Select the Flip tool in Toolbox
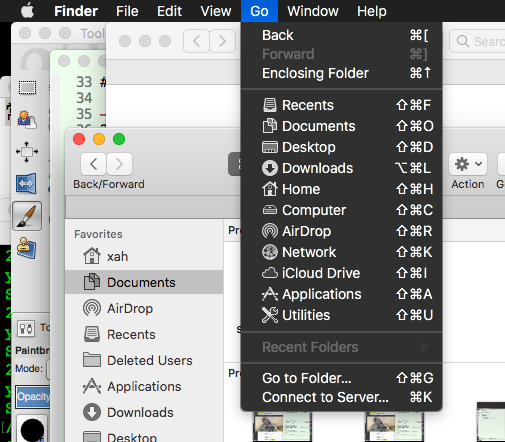 point(26,183)
